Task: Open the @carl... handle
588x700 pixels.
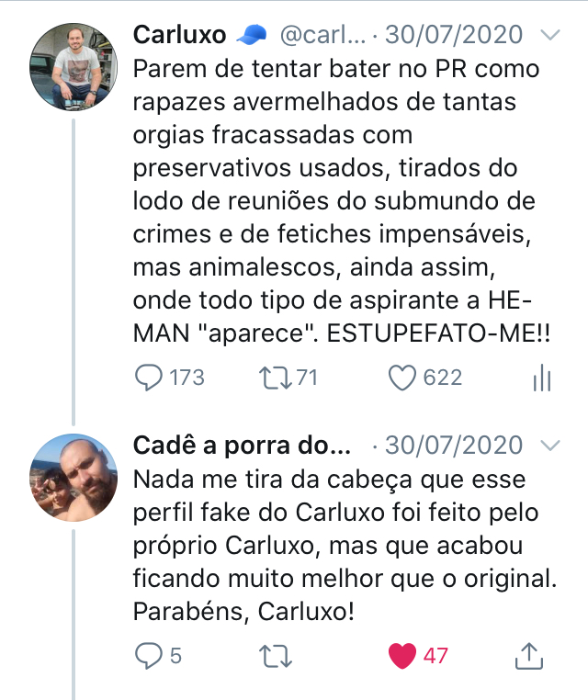Action: click(x=322, y=36)
